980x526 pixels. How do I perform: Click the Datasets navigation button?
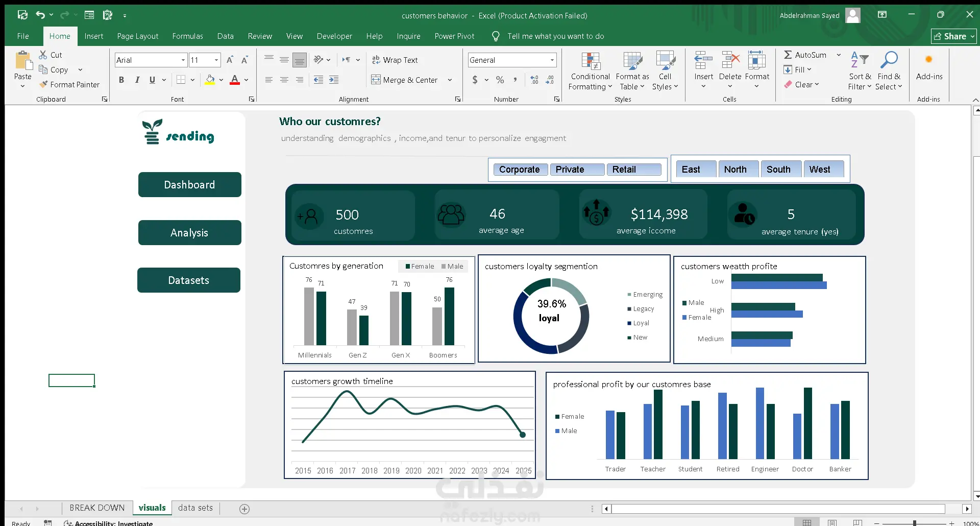tap(189, 280)
